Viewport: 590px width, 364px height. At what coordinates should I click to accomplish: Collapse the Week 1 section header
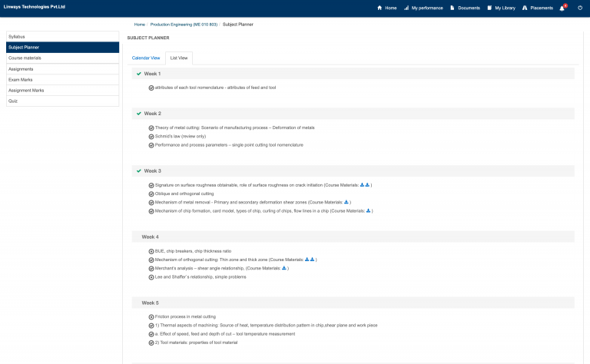tap(353, 74)
